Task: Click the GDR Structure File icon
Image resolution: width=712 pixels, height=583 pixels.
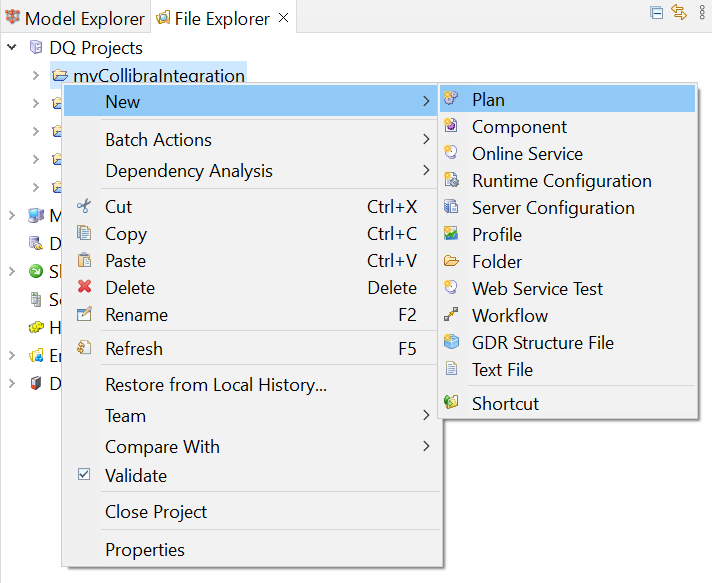Action: point(452,343)
